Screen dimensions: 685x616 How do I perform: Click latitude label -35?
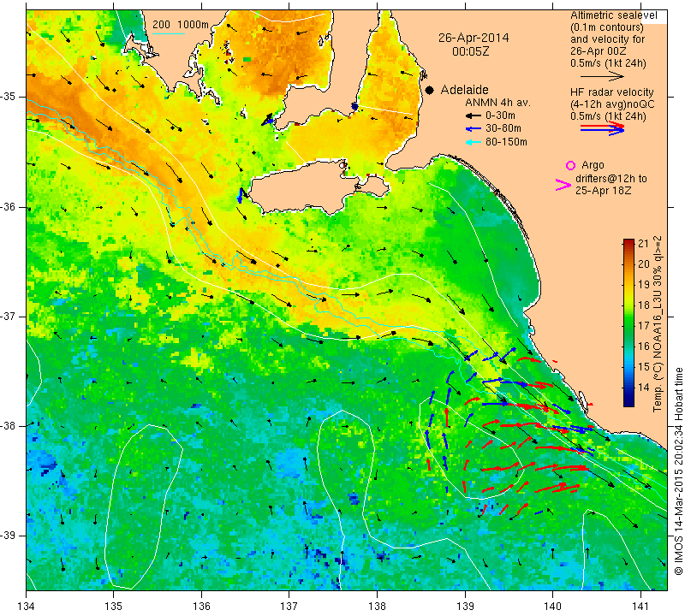[8, 97]
